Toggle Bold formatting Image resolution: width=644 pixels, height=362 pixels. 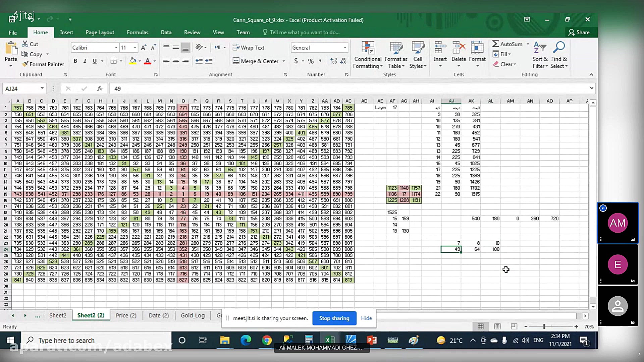tap(75, 61)
